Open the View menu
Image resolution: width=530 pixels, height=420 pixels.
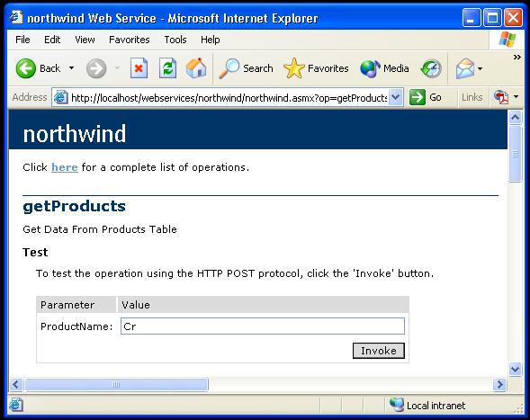click(85, 40)
